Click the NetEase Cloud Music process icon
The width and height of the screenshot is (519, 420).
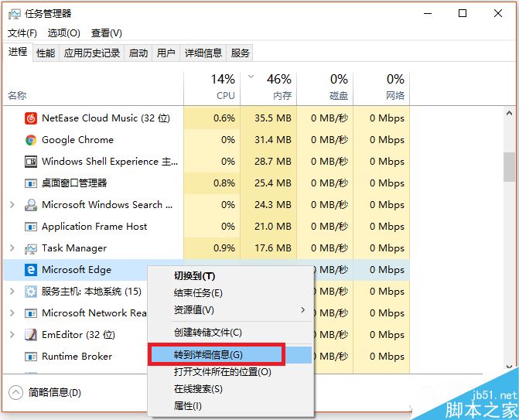coord(31,118)
